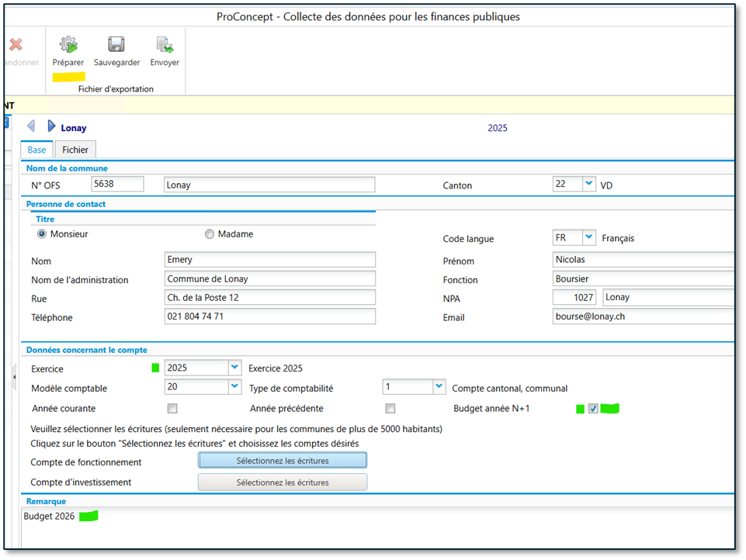
Task: Click Sélectionnez les écritures for Compte de fonctionnement
Action: pyautogui.click(x=283, y=461)
